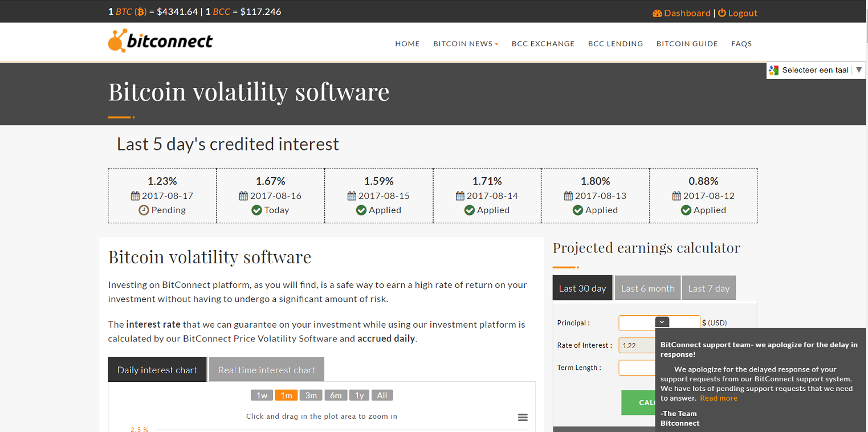Viewport: 868px width, 432px height.
Task: Click the check icon under 2017-08-13
Action: 577,210
